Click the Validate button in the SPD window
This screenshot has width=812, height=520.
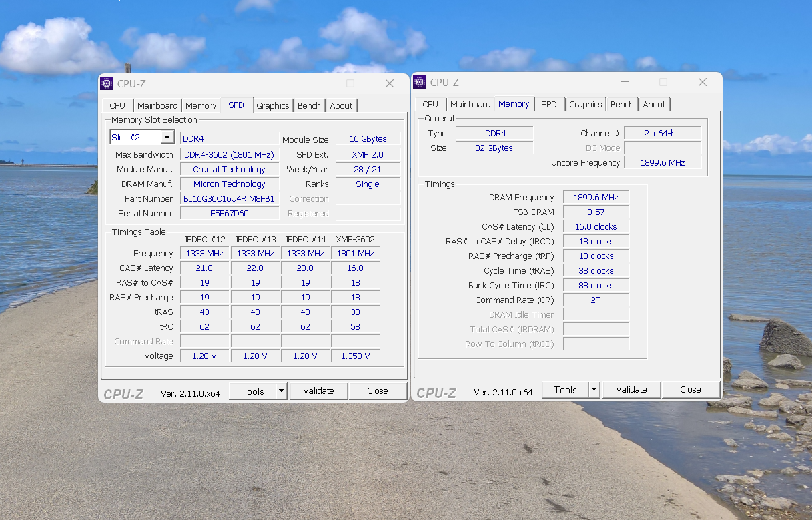coord(318,391)
